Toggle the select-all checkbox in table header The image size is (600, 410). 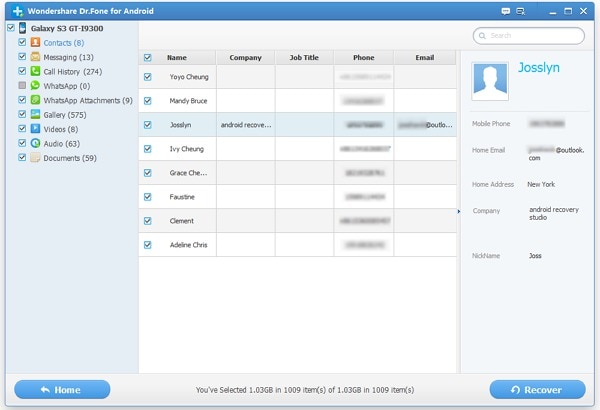(147, 58)
